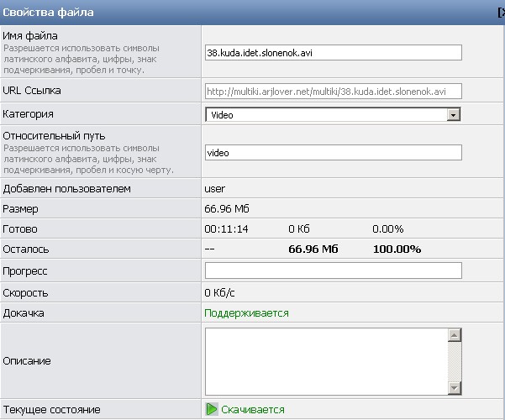The image size is (505, 420).
Task: Select the Video category combo box
Action: [333, 115]
